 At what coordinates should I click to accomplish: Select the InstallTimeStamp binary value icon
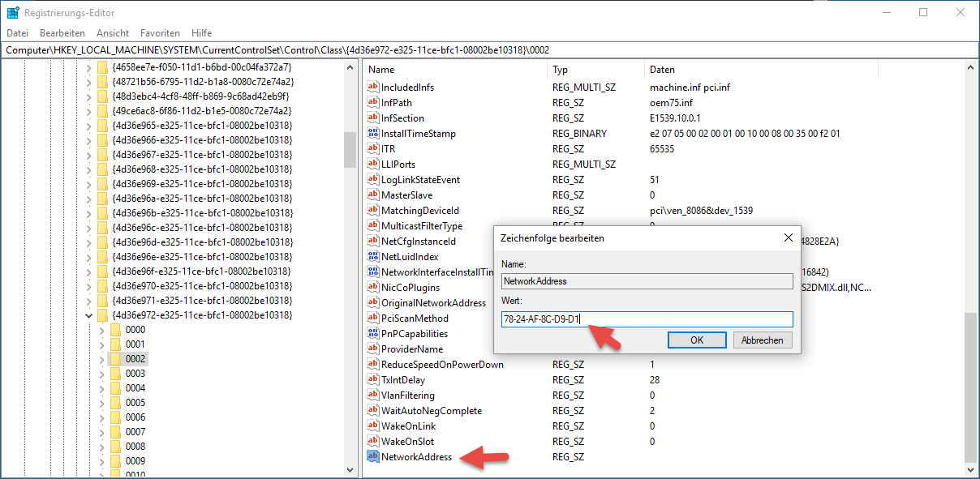click(x=373, y=134)
